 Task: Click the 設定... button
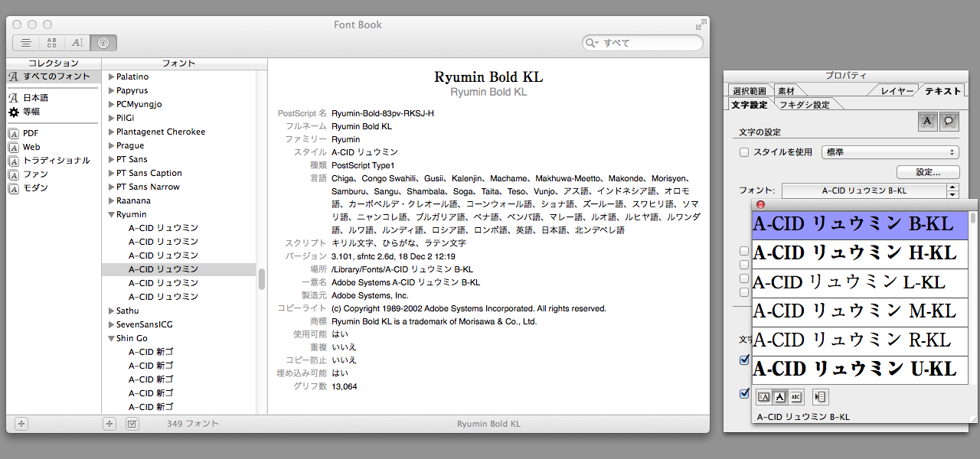[928, 172]
